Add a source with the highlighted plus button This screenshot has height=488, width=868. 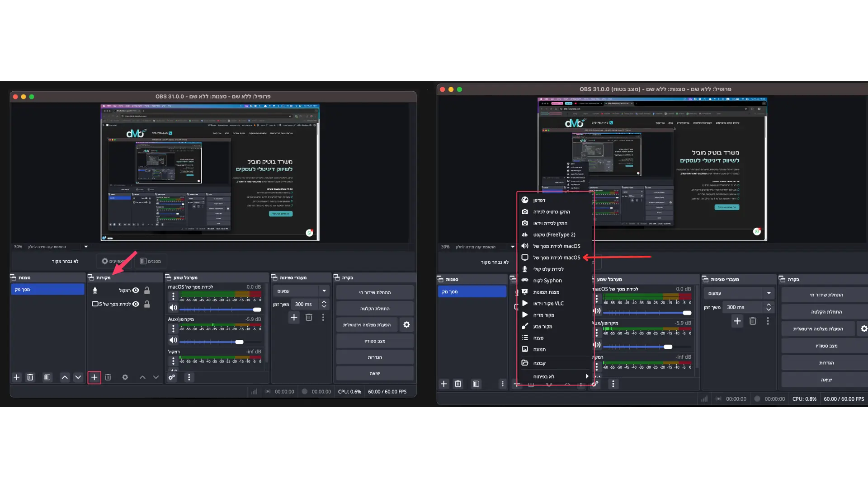tap(94, 377)
